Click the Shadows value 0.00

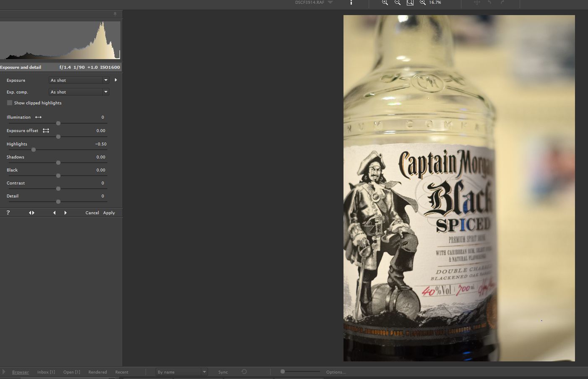tap(101, 157)
